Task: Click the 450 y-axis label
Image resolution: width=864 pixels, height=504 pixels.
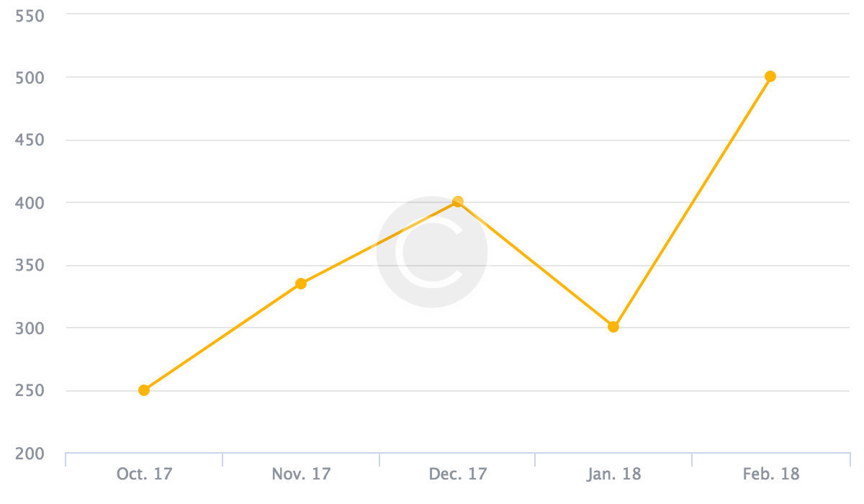Action: (30, 140)
